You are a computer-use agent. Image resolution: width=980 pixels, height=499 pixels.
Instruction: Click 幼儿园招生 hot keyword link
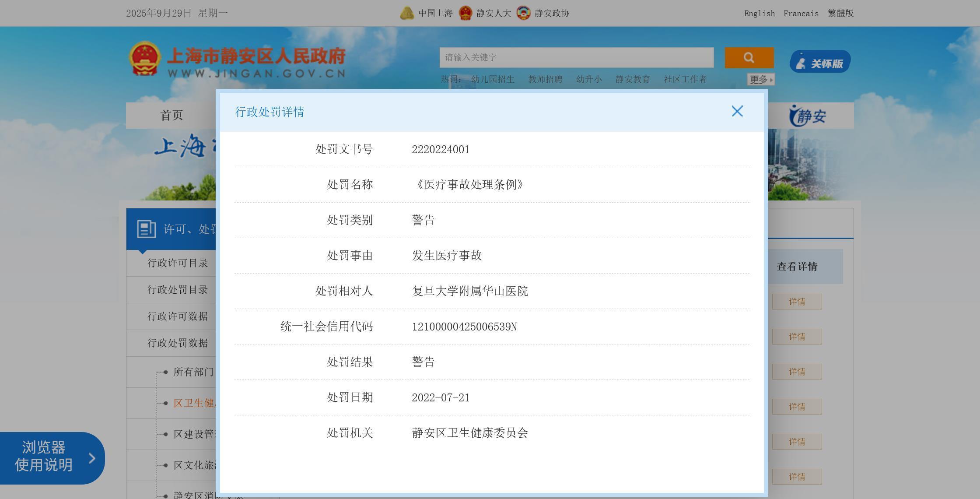tap(493, 80)
